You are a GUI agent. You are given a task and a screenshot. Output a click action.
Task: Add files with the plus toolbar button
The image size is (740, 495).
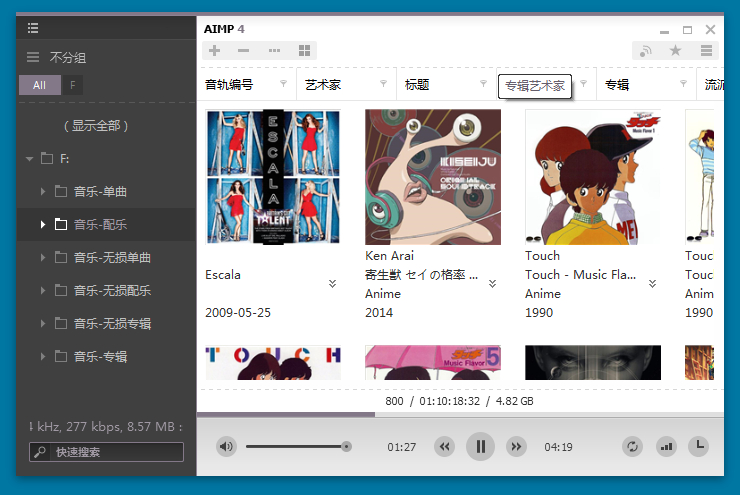click(215, 50)
